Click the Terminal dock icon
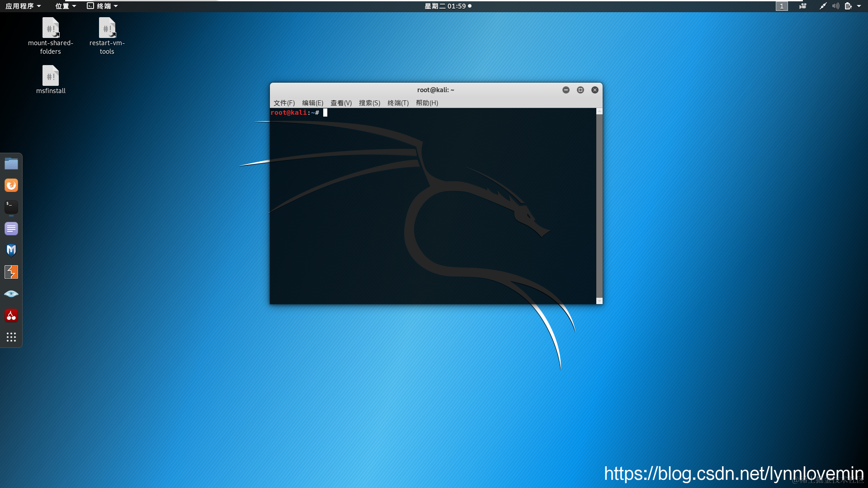 pyautogui.click(x=11, y=207)
